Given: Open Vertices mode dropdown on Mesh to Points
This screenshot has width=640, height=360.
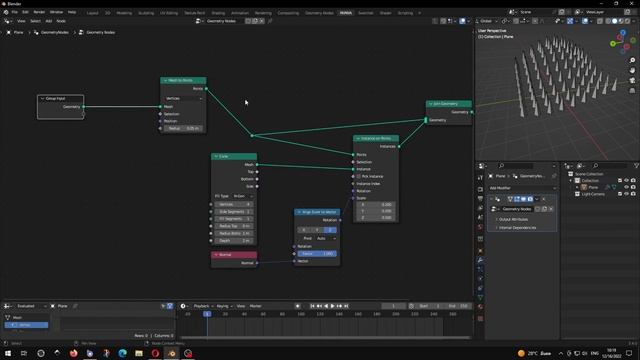Looking at the screenshot, I should click(184, 98).
